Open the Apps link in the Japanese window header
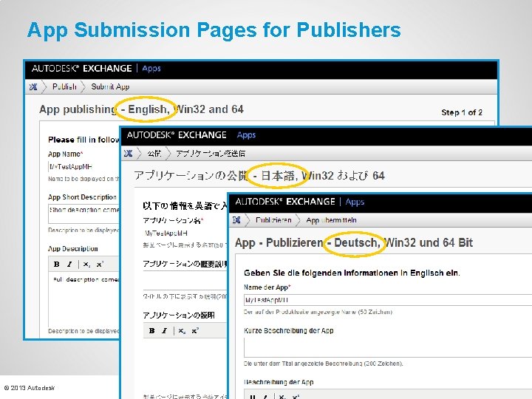This screenshot has height=399, width=532. pyautogui.click(x=246, y=135)
